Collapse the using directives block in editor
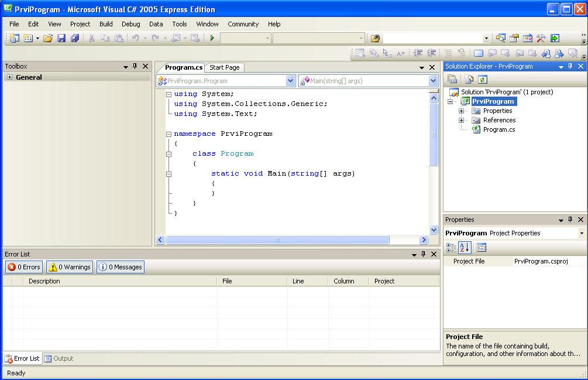This screenshot has height=380, width=588. (169, 94)
